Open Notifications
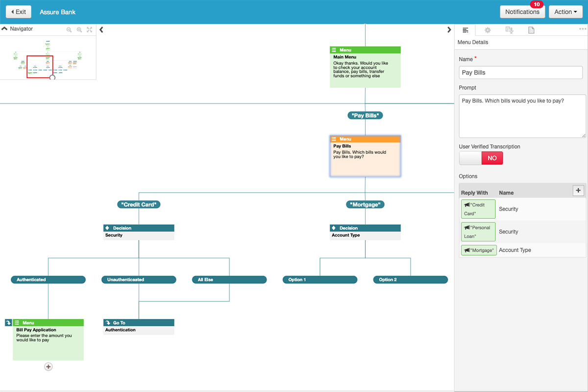 pyautogui.click(x=522, y=12)
